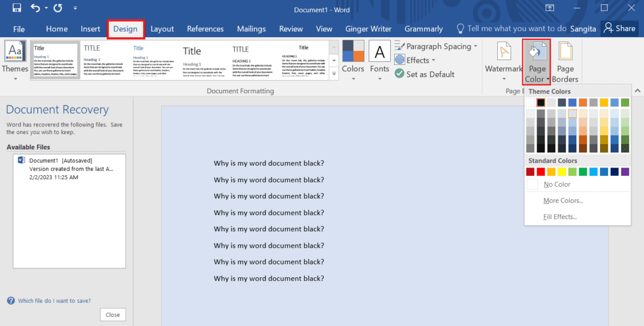Redo the last action
This screenshot has height=326, width=644.
57,8
